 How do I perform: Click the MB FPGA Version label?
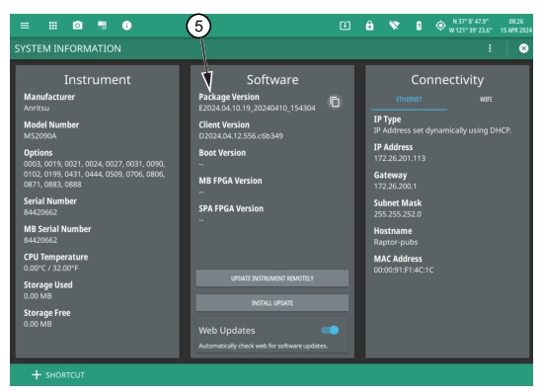pyautogui.click(x=230, y=181)
